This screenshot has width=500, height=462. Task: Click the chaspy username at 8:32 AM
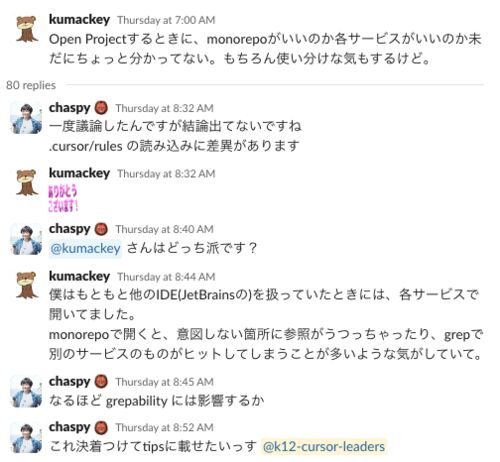pos(69,108)
